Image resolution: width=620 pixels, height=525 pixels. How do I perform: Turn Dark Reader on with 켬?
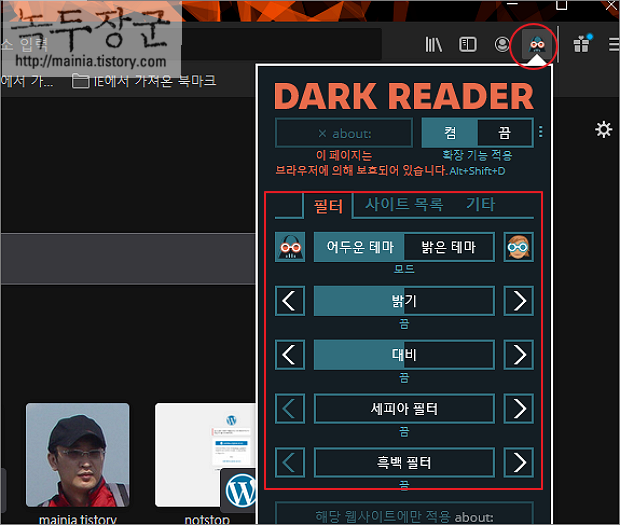pos(450,132)
